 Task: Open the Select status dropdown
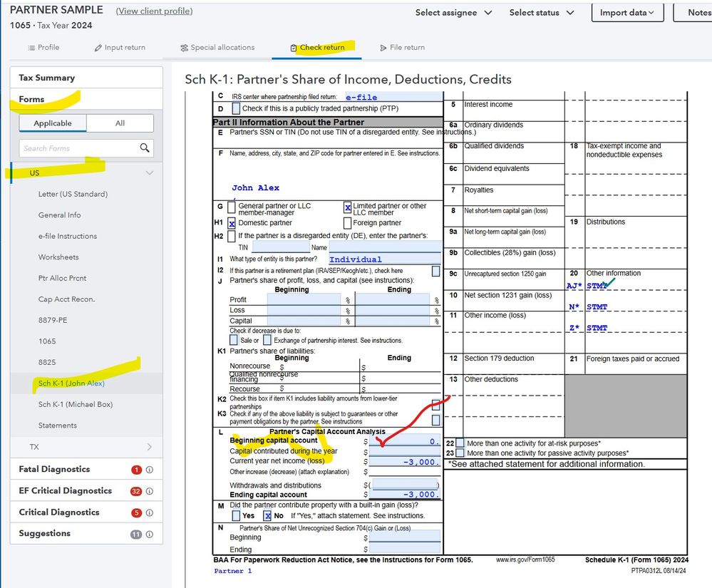point(542,13)
